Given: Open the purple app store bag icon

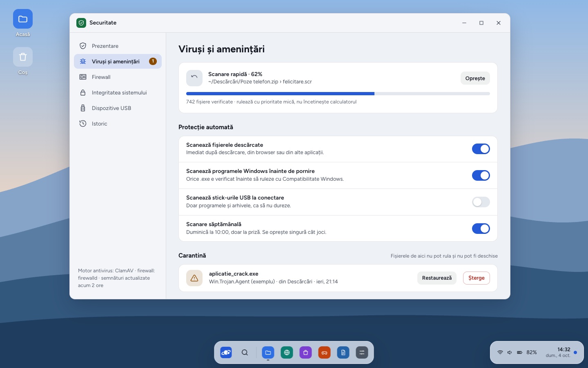Looking at the screenshot, I should click(x=305, y=352).
